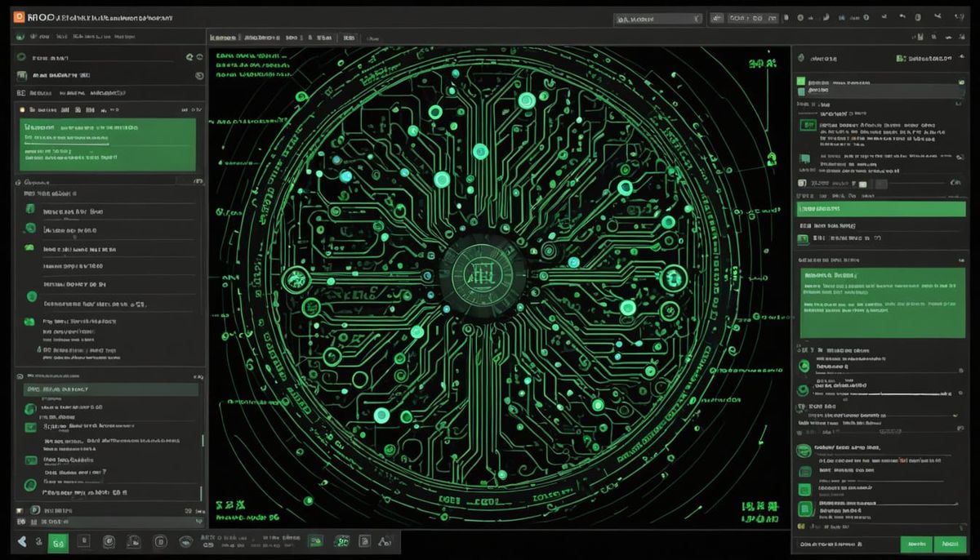Click the left green button at bottom right
The height and width of the screenshot is (560, 980).
pyautogui.click(x=915, y=544)
